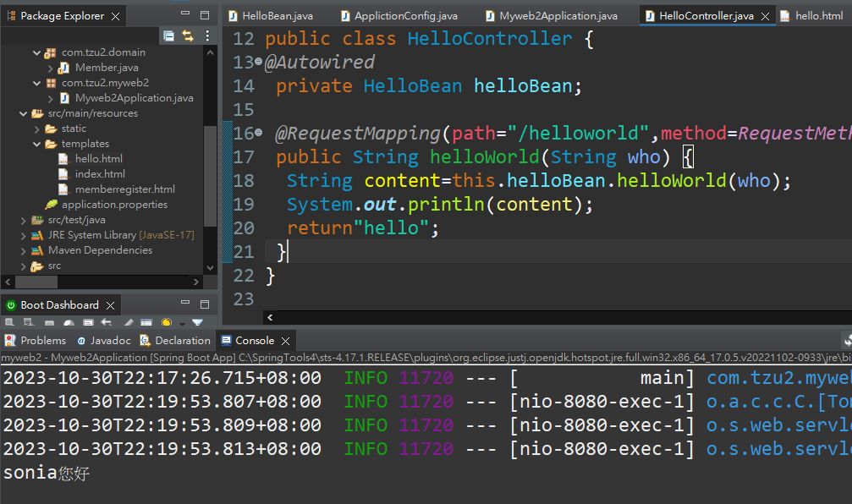Viewport: 852px width, 504px height.
Task: Click the open console icon in Boot Dashboard
Action: [88, 323]
